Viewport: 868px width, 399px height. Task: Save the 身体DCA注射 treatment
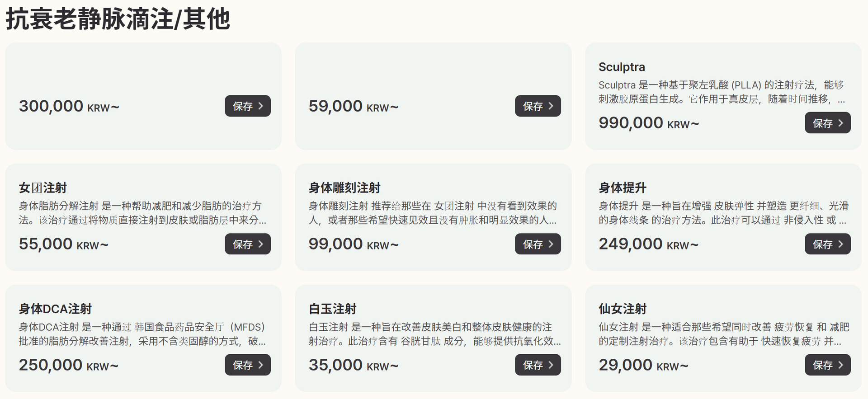[247, 365]
